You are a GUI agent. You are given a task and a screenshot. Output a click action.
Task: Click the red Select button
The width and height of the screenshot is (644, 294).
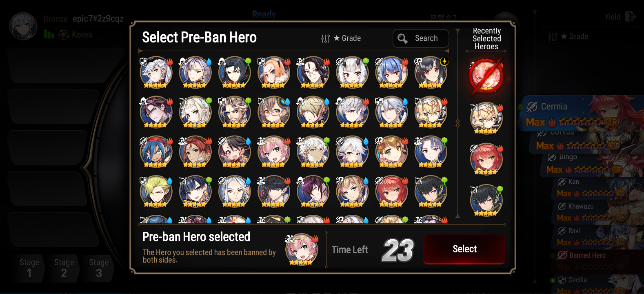coord(464,249)
